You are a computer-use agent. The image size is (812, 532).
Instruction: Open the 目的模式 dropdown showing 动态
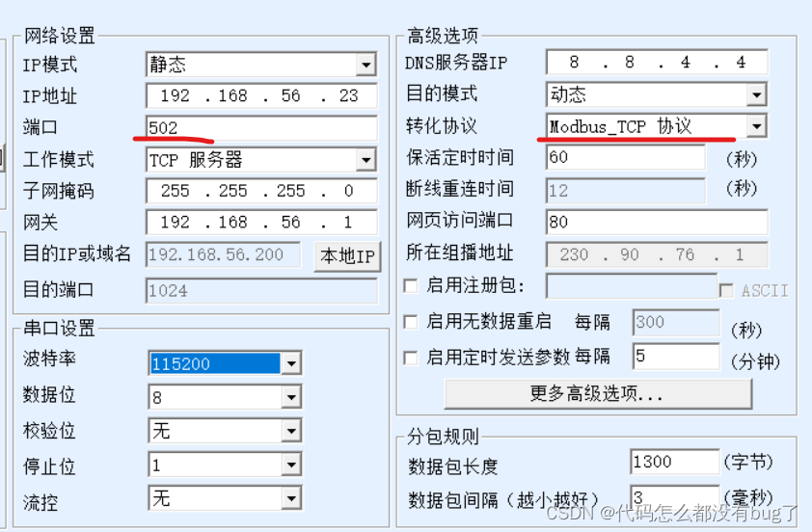657,94
